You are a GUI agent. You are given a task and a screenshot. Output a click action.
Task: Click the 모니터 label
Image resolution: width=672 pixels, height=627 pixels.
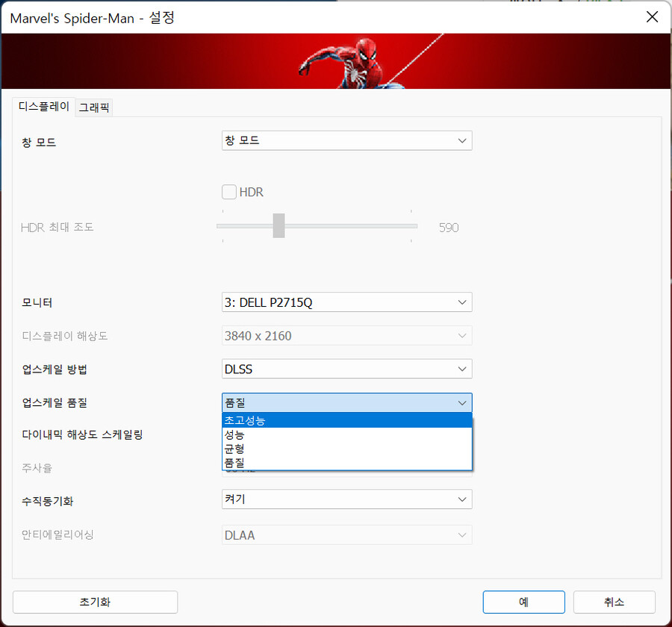coord(37,302)
